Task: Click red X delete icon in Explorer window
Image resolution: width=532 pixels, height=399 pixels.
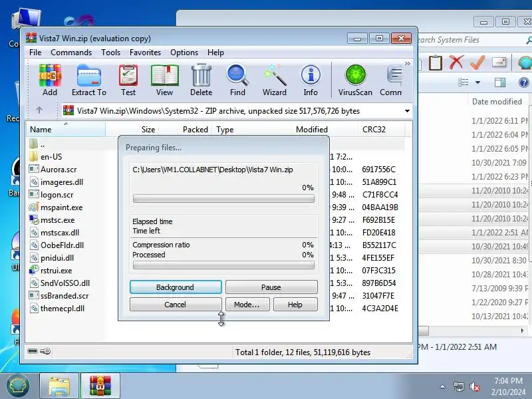Action: (456, 63)
